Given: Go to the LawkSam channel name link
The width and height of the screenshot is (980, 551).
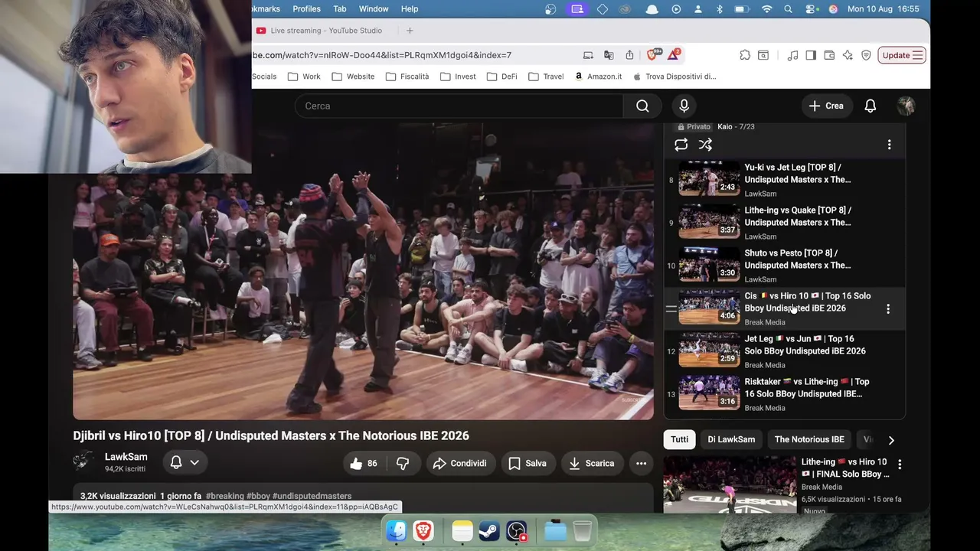Looking at the screenshot, I should pos(126,457).
